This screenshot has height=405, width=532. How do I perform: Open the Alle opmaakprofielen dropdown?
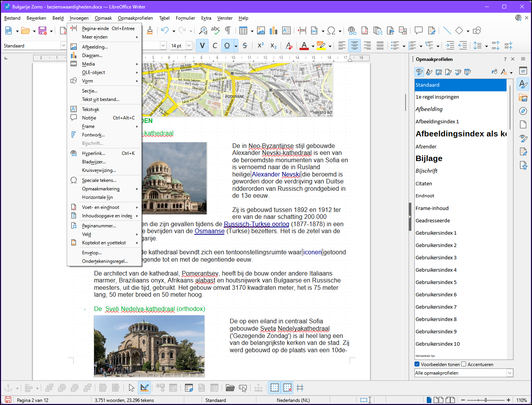click(510, 373)
